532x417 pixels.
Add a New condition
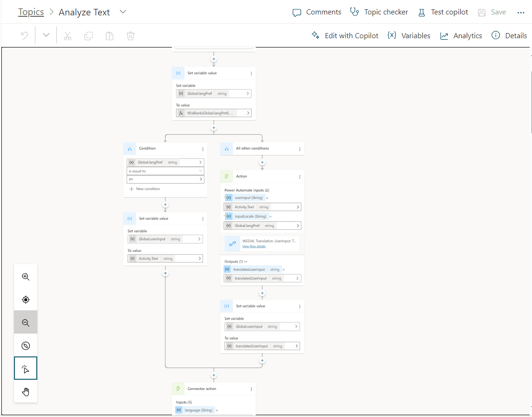pyautogui.click(x=144, y=189)
